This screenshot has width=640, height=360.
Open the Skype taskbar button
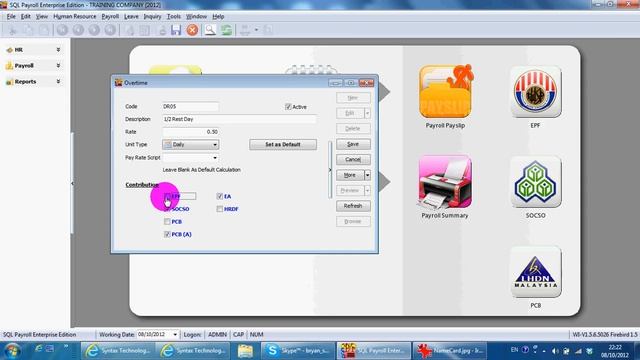(x=298, y=351)
